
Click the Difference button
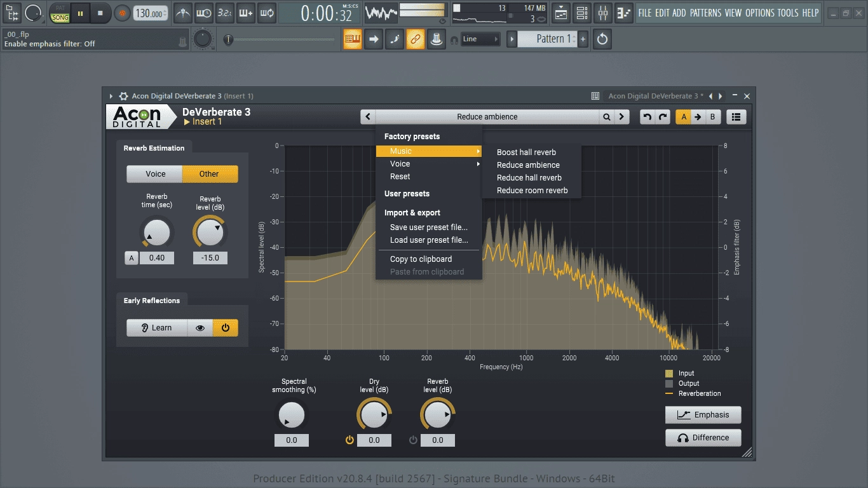pos(703,438)
